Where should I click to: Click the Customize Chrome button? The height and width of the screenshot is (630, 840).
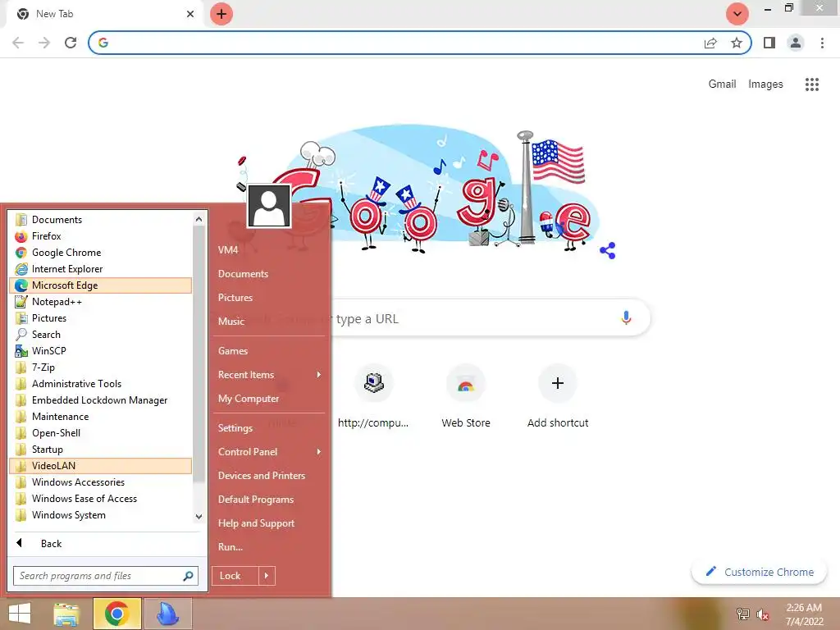759,572
